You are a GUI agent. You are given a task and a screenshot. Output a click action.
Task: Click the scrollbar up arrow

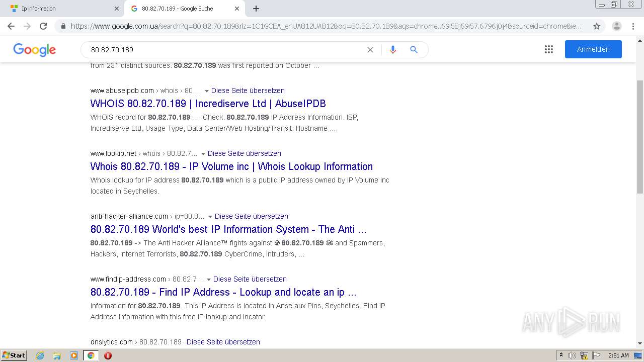(x=640, y=40)
